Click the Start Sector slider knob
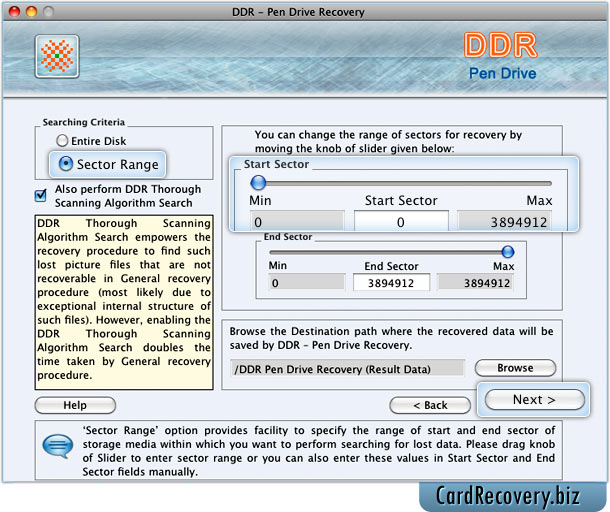This screenshot has height=512, width=610. (258, 182)
